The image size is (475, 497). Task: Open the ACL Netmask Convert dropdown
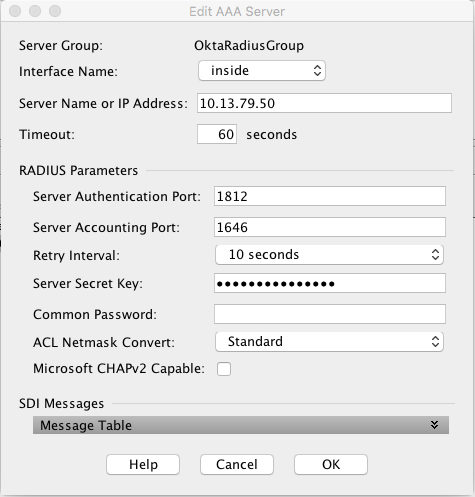click(329, 342)
